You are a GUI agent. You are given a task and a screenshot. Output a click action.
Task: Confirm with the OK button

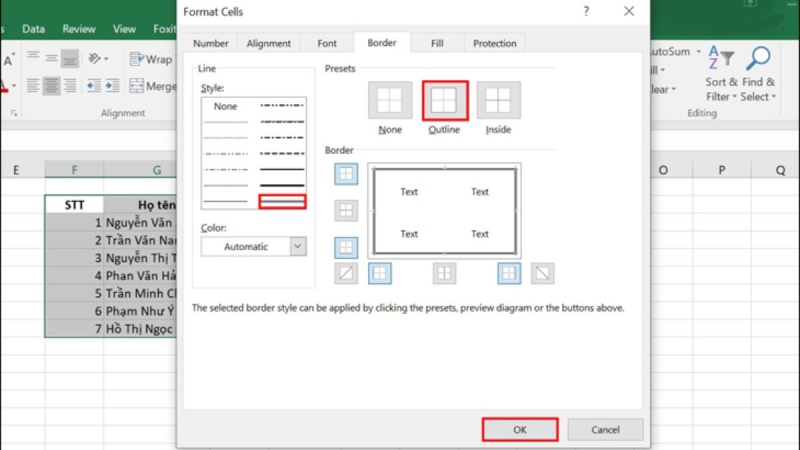(519, 429)
